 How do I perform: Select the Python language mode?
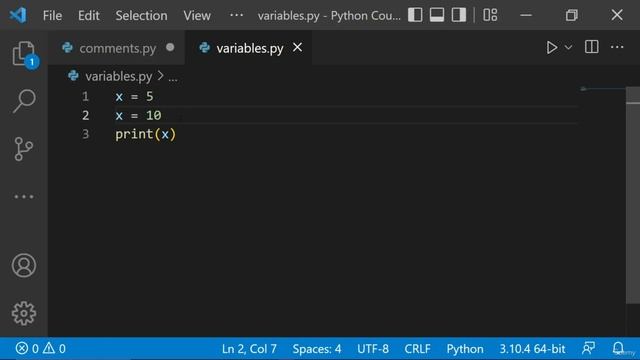pyautogui.click(x=464, y=349)
